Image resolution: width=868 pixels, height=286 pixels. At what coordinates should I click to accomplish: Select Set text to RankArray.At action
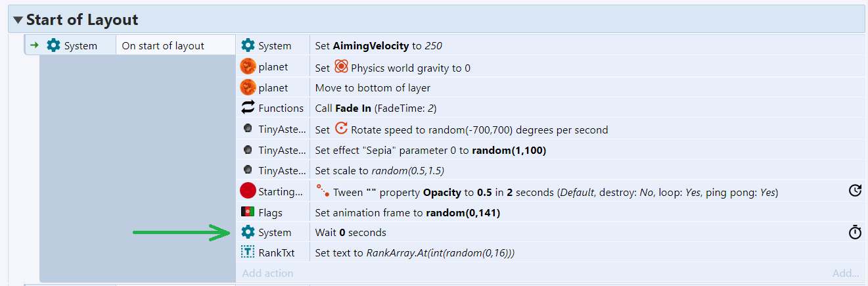(415, 252)
